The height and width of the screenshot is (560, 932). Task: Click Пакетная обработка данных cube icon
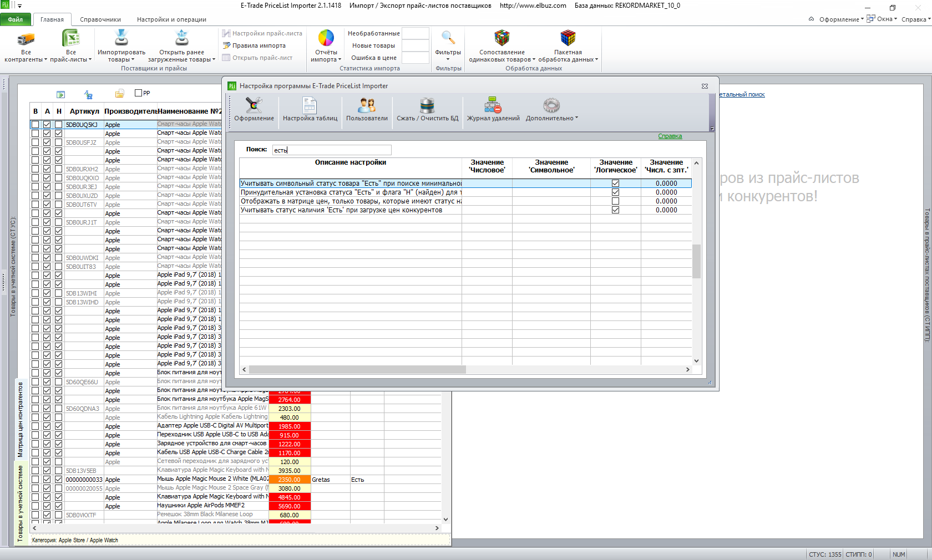(x=568, y=38)
